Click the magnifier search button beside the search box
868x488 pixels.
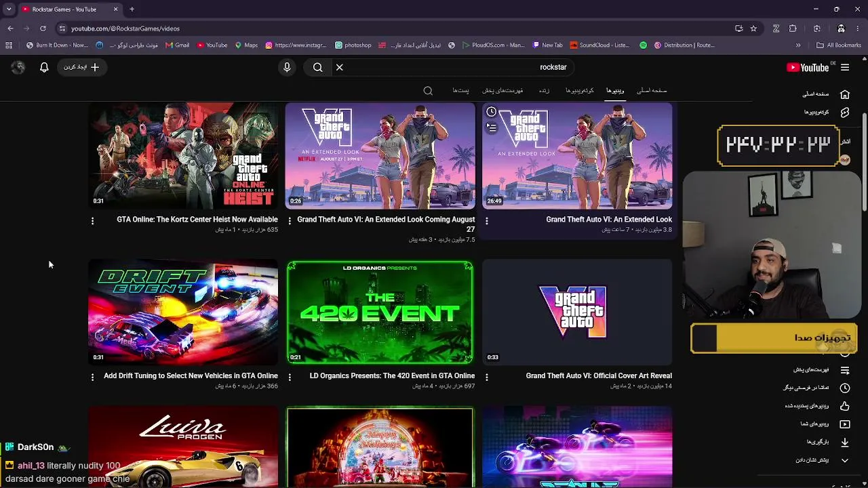[317, 67]
